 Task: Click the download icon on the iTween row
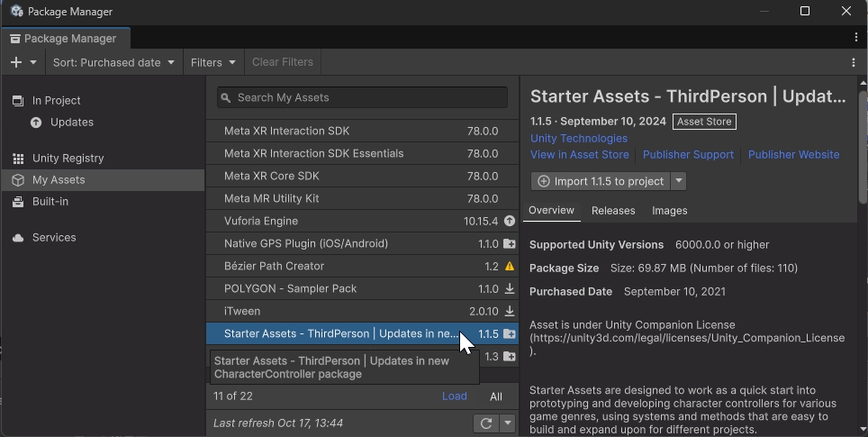(510, 311)
